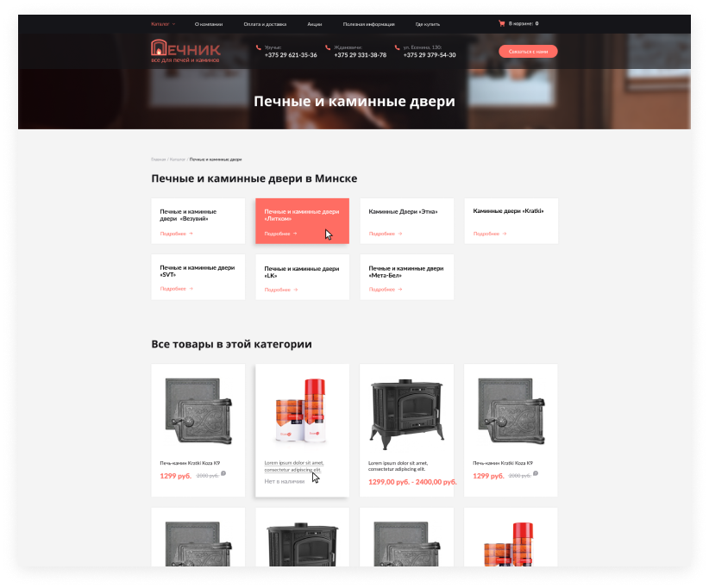
Task: Click Подробнее in Каминные Двери «Этна» card
Action: pyautogui.click(x=381, y=234)
